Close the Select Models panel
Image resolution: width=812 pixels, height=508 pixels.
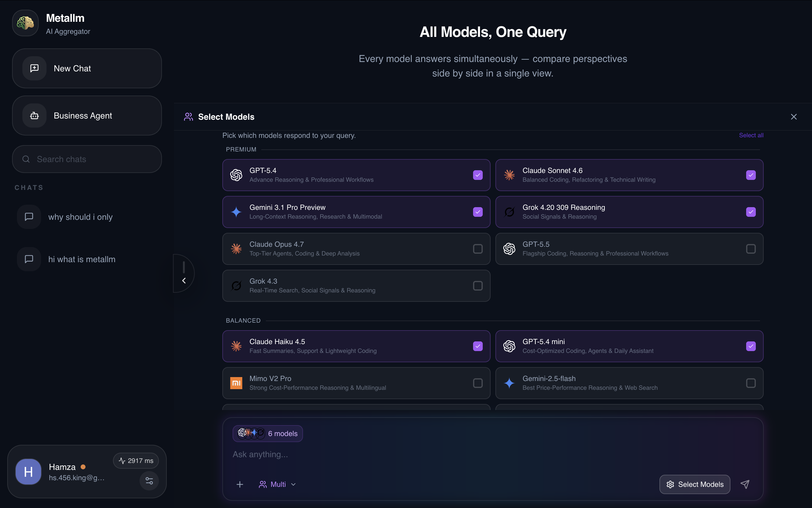[x=794, y=117]
